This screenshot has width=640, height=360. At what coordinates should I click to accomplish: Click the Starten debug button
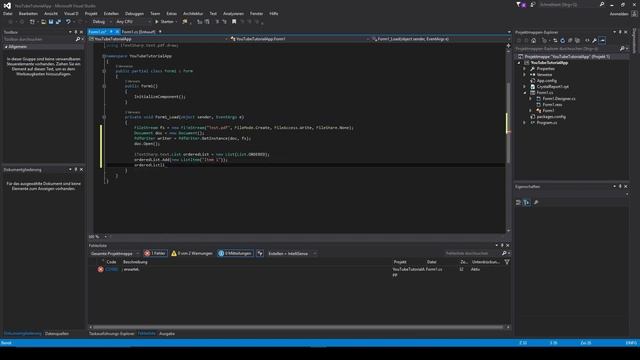coord(164,22)
